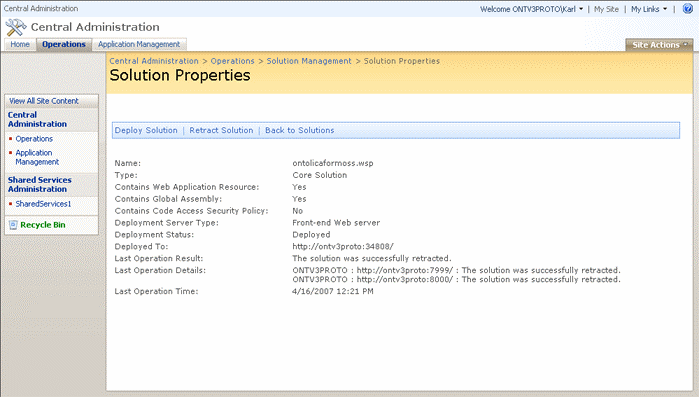Open the Site Actions menu
The height and width of the screenshot is (397, 699).
(659, 45)
